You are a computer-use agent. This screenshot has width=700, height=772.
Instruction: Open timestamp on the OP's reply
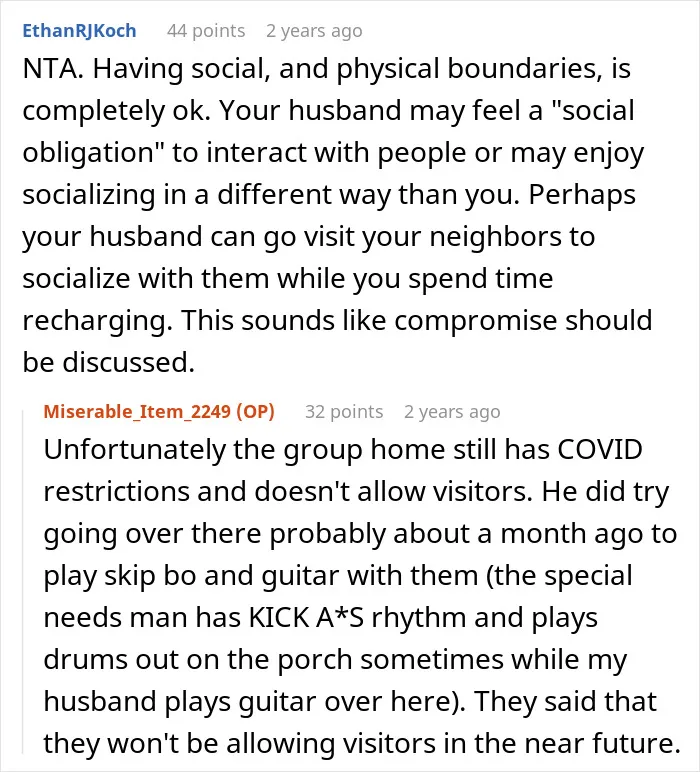click(452, 411)
